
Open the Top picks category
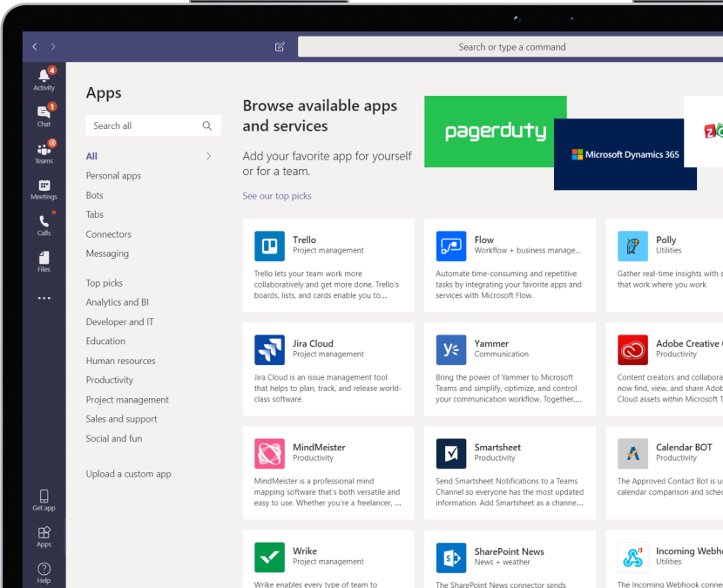(x=105, y=283)
